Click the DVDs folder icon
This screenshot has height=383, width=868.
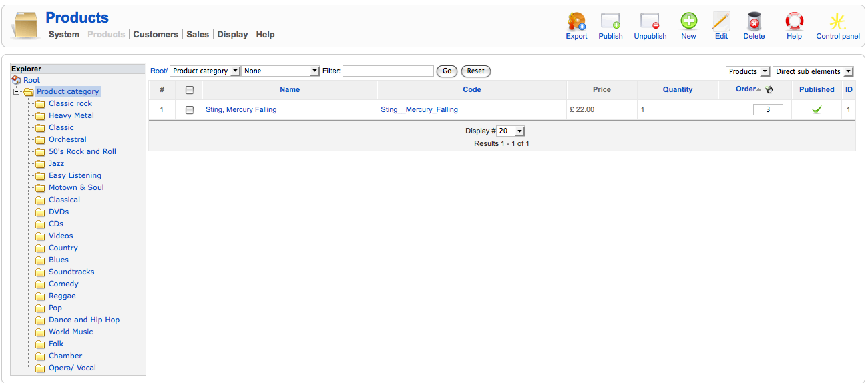[40, 212]
